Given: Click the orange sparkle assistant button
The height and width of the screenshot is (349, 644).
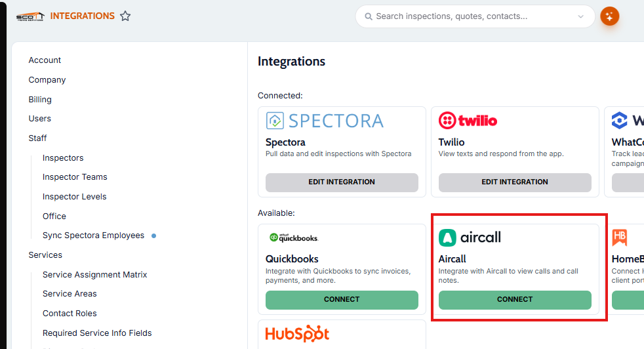Looking at the screenshot, I should pos(609,16).
